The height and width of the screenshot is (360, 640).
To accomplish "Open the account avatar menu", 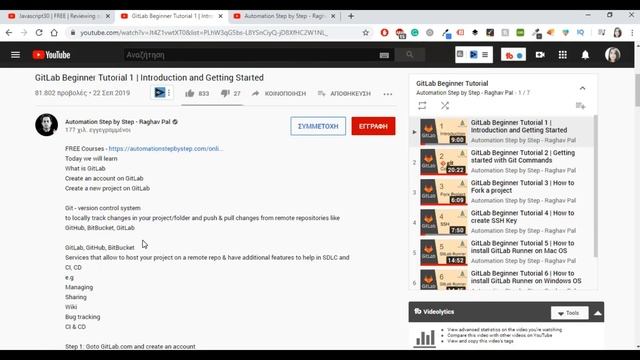I will point(613,55).
